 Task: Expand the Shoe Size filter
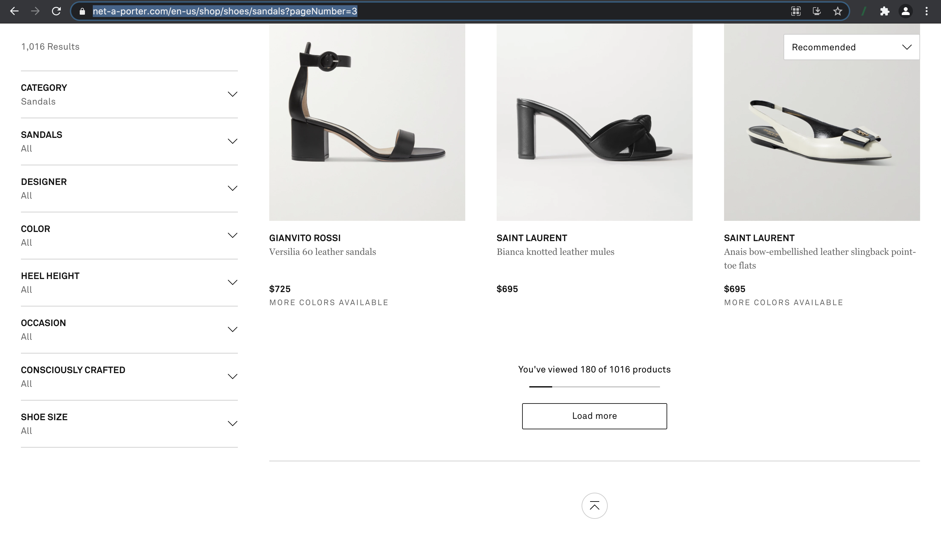pos(232,423)
